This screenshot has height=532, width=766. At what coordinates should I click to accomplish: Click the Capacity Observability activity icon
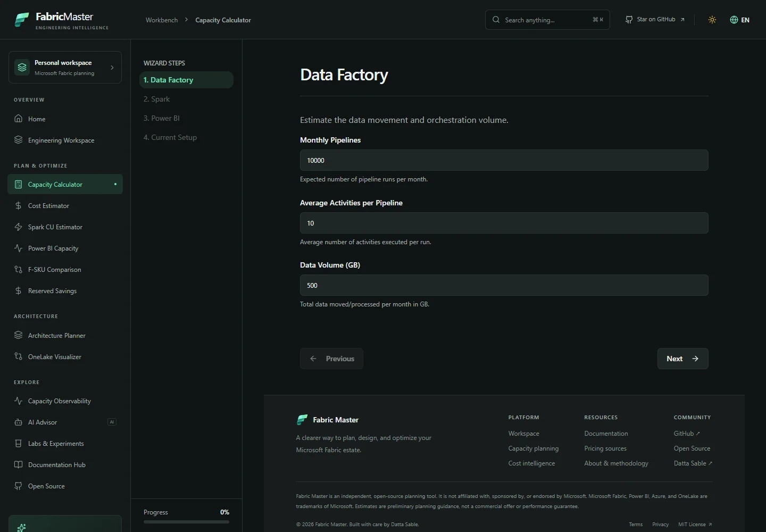tap(19, 401)
